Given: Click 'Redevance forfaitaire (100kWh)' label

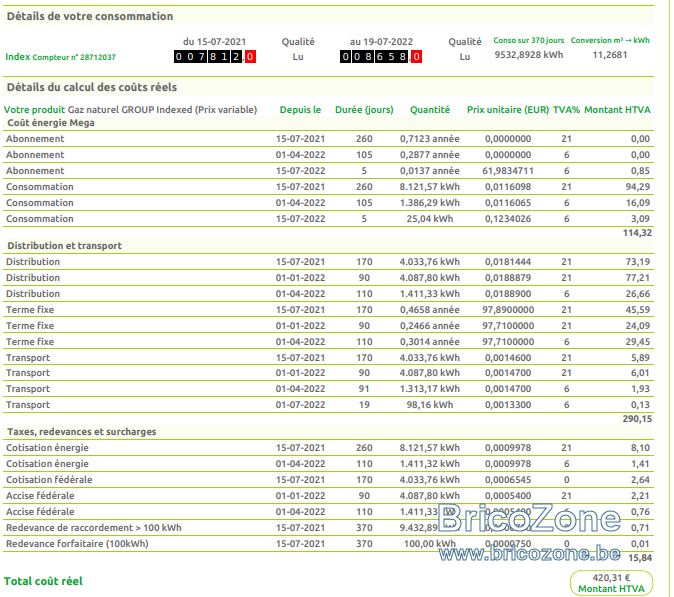Looking at the screenshot, I should pyautogui.click(x=77, y=544).
